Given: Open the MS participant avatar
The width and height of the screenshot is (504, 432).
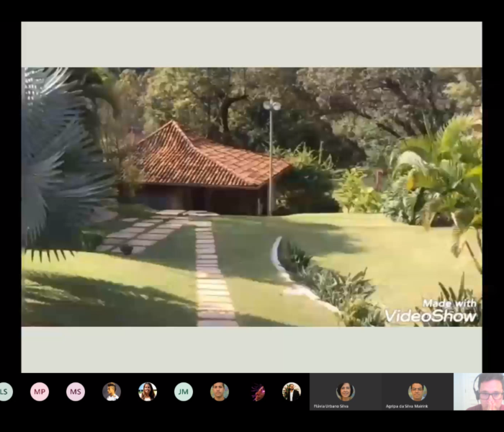Looking at the screenshot, I should pyautogui.click(x=76, y=391).
